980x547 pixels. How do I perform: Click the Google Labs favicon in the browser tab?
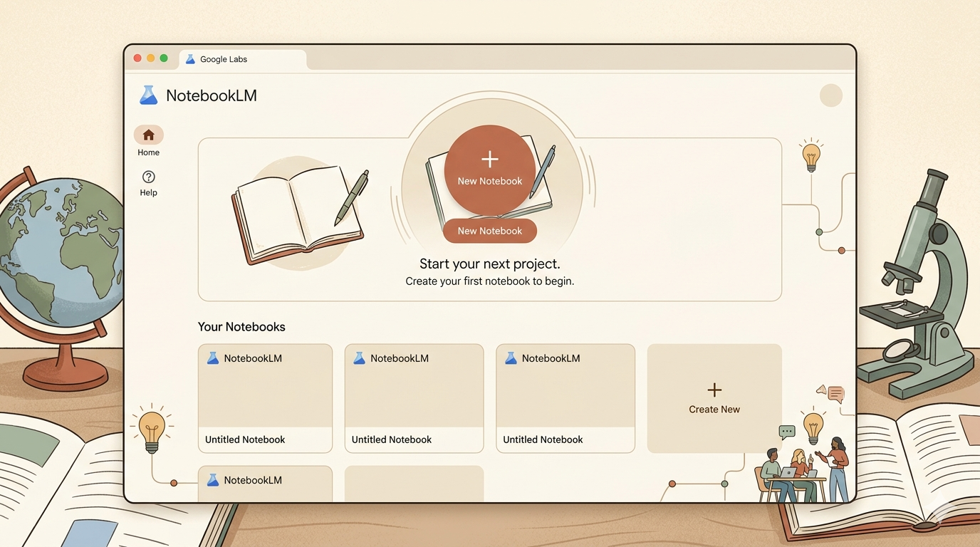[x=189, y=59]
